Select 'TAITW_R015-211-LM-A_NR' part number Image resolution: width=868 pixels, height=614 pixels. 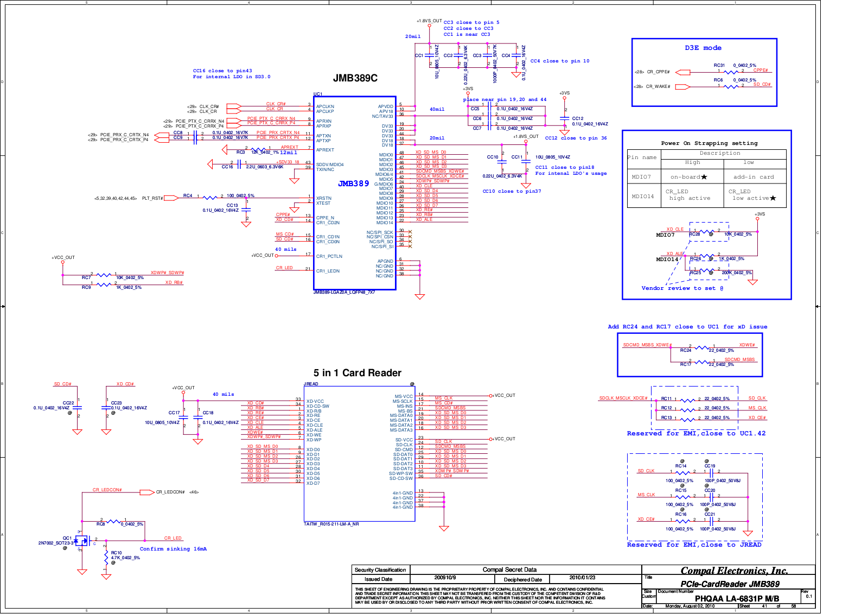point(331,524)
